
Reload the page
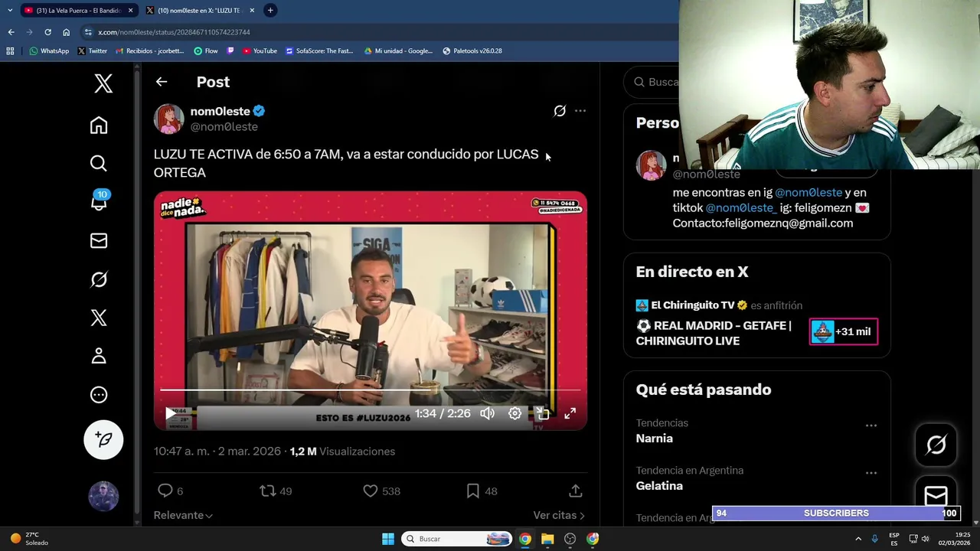pyautogui.click(x=47, y=32)
